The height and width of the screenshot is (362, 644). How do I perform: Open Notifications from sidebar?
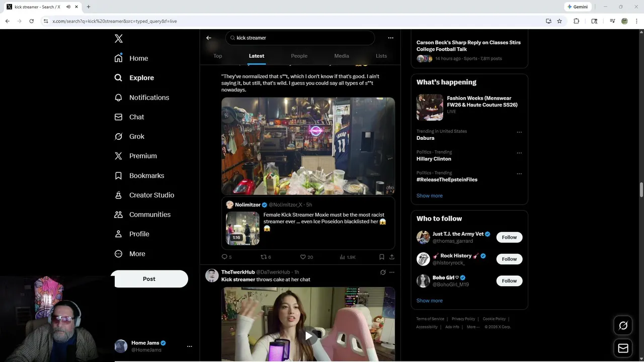pos(142,98)
